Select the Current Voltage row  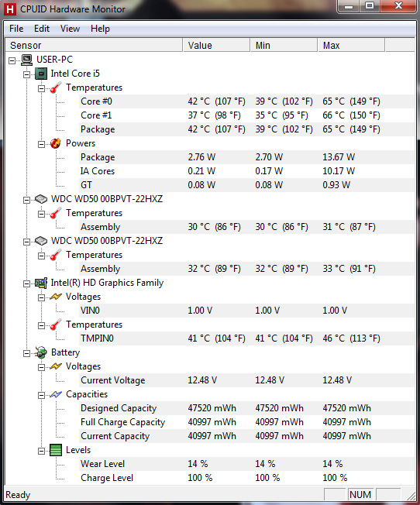(x=246, y=380)
